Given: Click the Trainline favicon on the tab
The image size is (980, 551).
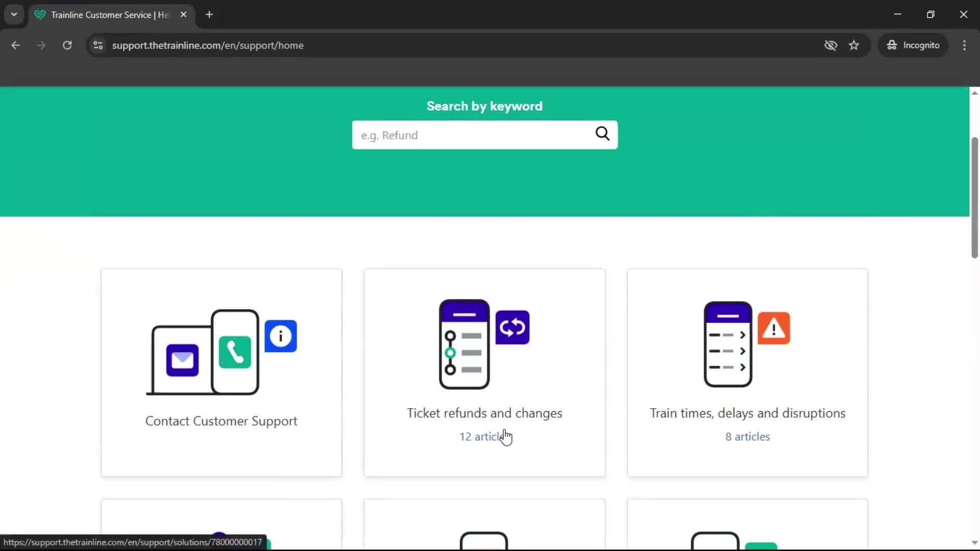Looking at the screenshot, I should tap(40, 15).
